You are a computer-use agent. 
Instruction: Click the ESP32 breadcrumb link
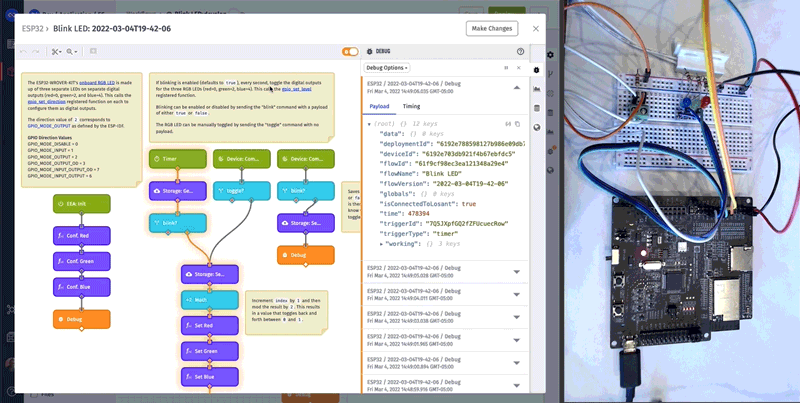click(x=32, y=29)
